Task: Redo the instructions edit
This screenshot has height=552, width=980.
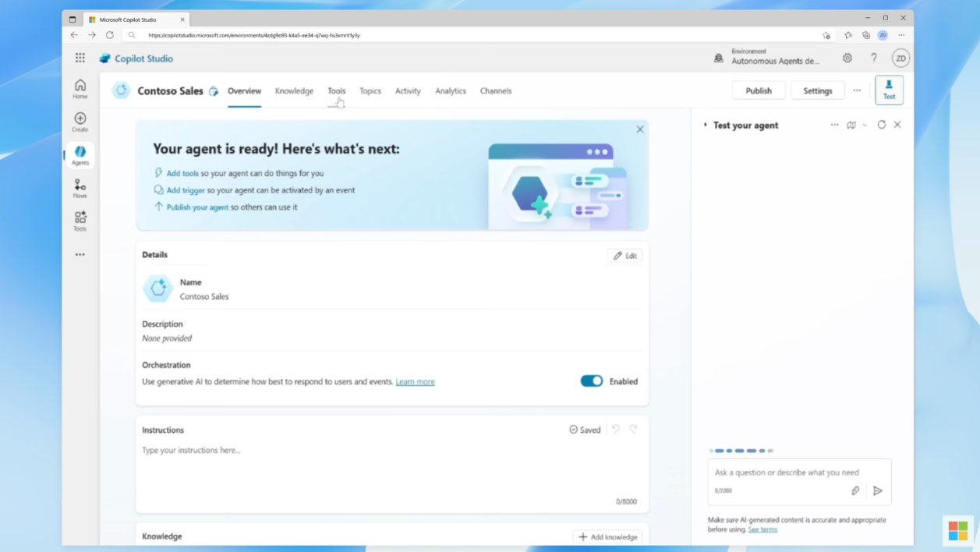Action: [633, 430]
